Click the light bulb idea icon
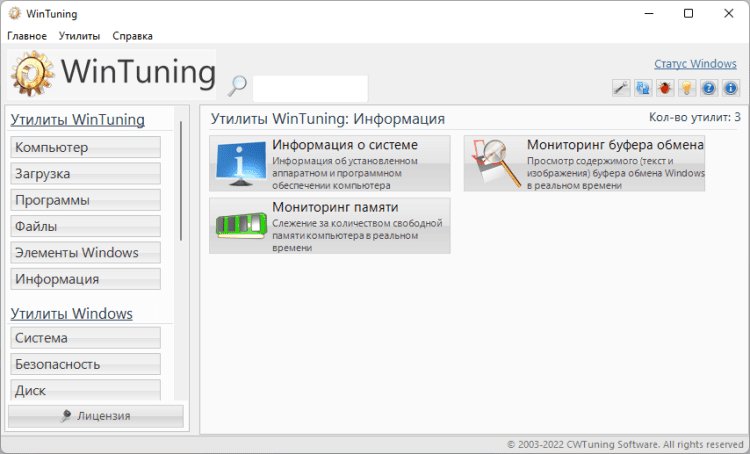 point(687,88)
